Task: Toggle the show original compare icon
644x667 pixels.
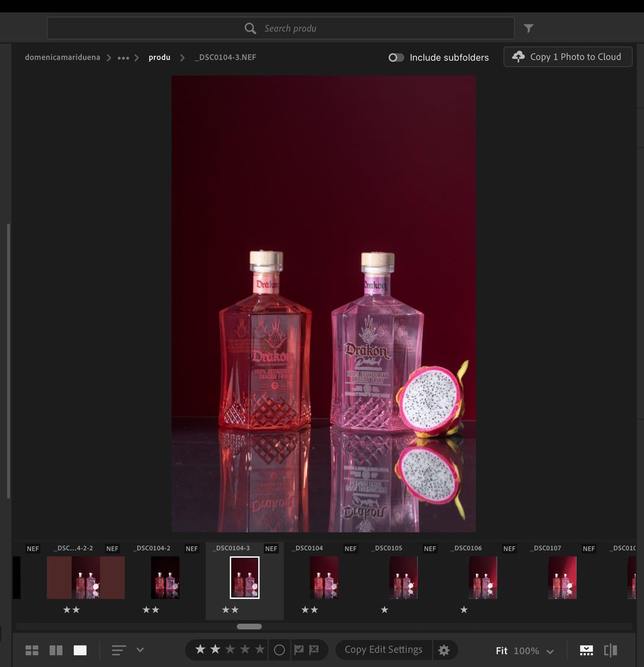Action: pos(610,650)
